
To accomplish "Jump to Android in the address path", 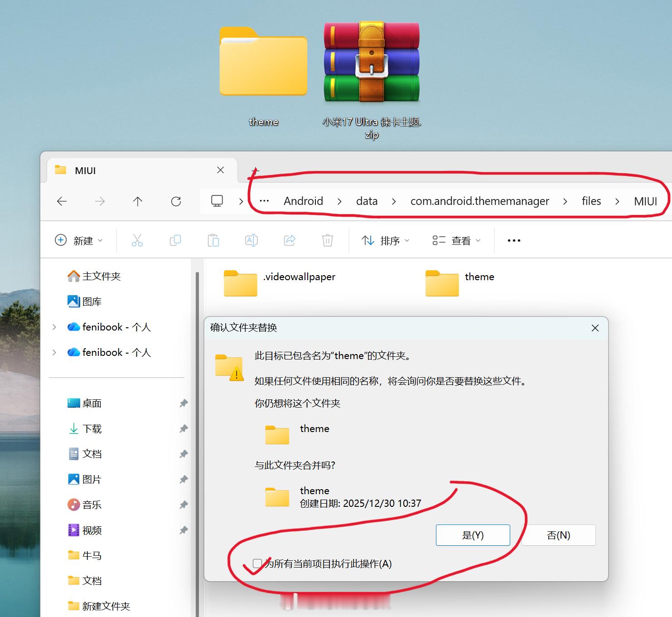I will (x=303, y=201).
